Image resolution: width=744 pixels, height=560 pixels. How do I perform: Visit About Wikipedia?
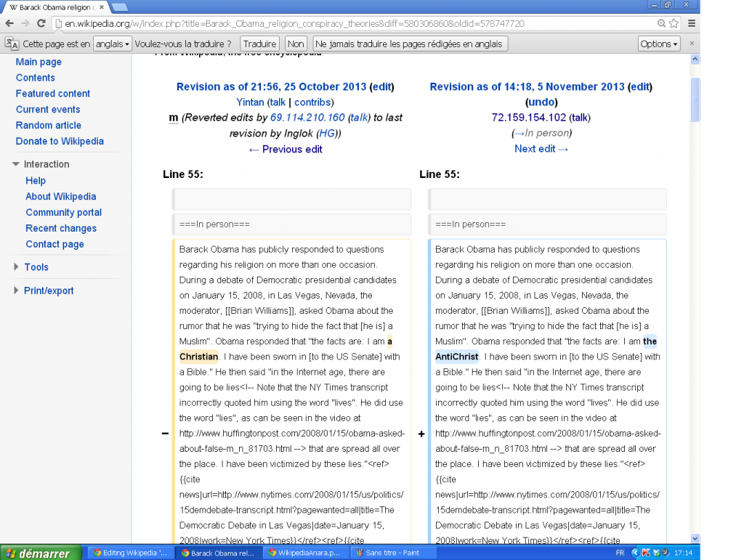click(61, 196)
